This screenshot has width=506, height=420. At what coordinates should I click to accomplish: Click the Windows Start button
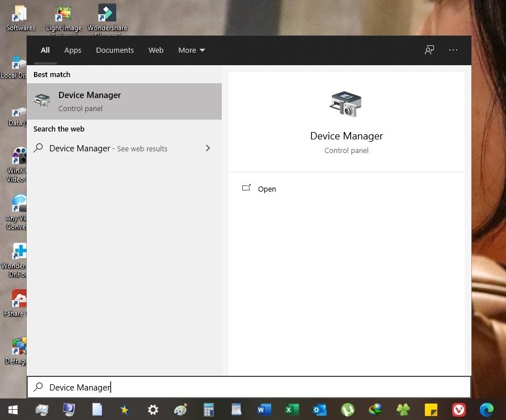pyautogui.click(x=12, y=409)
